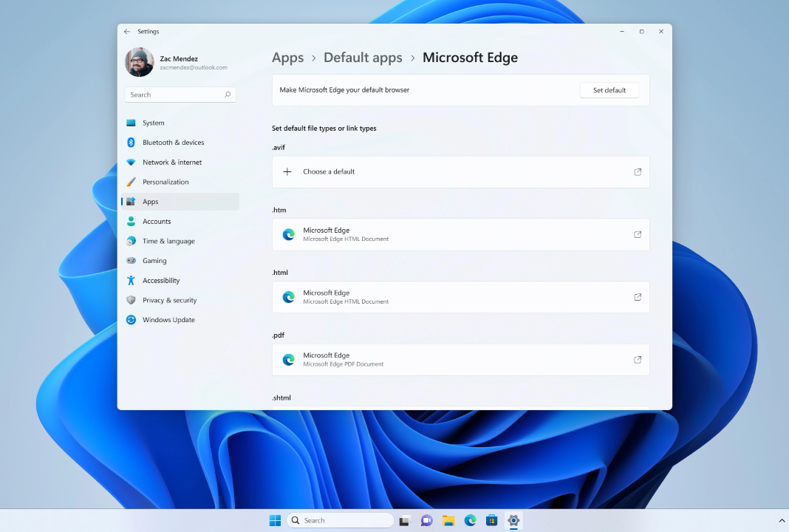The width and height of the screenshot is (789, 532).
Task: Open File Explorer from the taskbar
Action: point(448,520)
